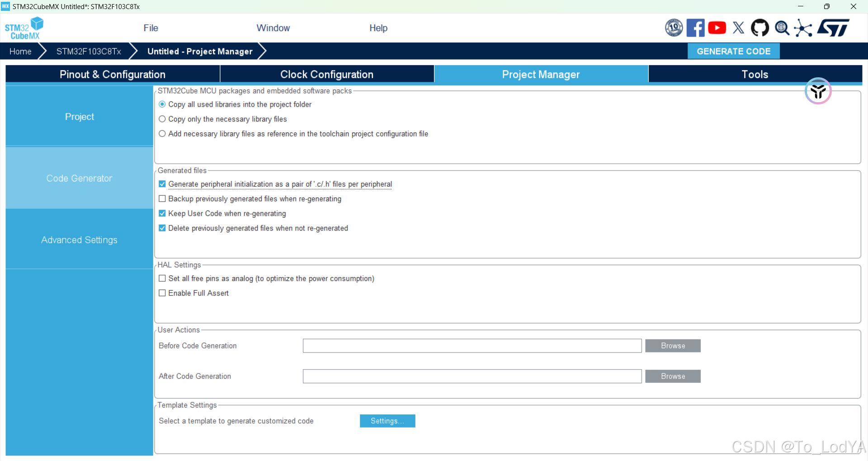868x461 pixels.
Task: Open the Window menu
Action: (273, 28)
